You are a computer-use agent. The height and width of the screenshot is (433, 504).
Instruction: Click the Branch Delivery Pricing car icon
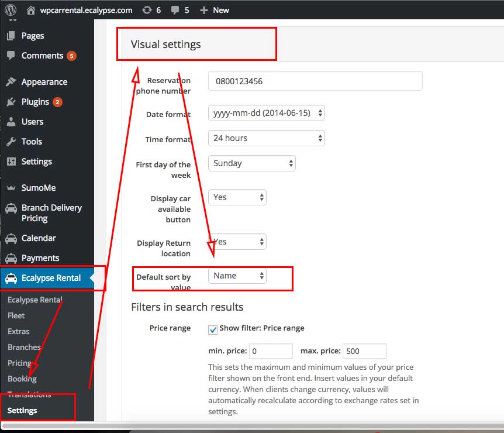(x=11, y=208)
